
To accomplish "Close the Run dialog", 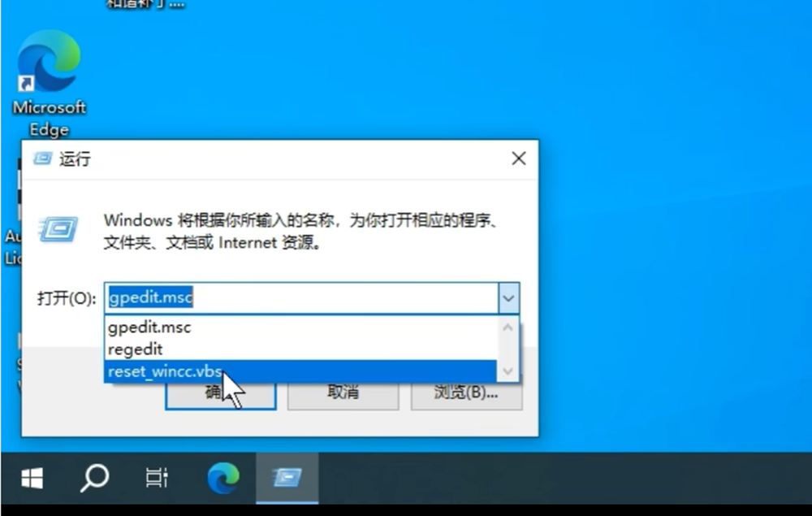I will click(x=518, y=158).
